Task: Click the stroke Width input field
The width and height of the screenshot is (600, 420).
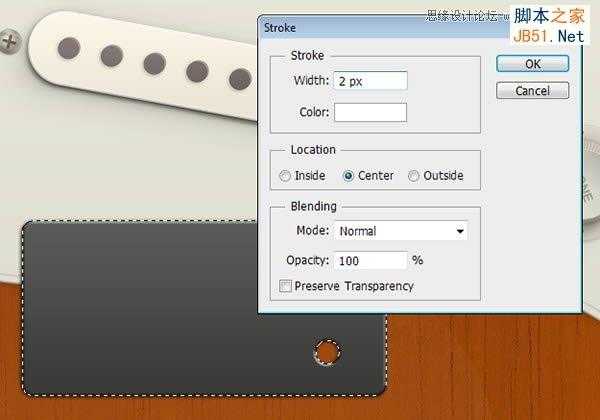Action: 370,81
